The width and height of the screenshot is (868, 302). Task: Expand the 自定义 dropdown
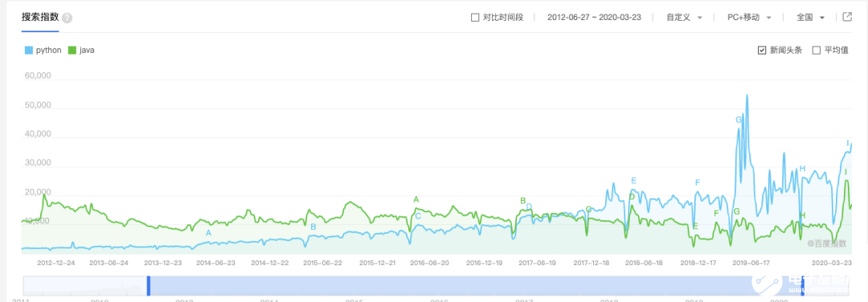[x=684, y=17]
